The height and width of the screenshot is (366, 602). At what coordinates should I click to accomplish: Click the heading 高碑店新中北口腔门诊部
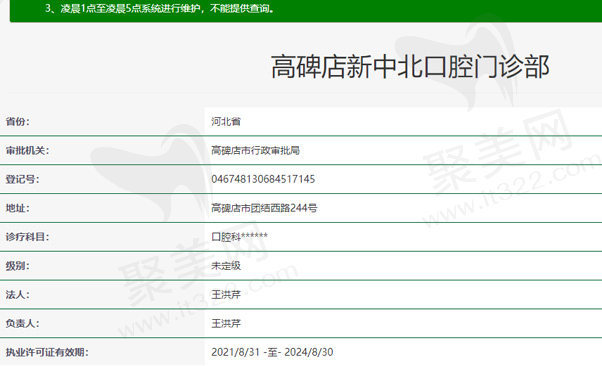[x=410, y=67]
